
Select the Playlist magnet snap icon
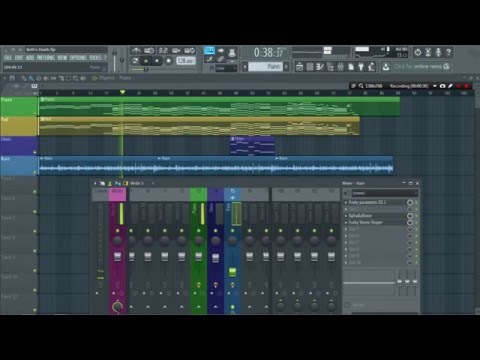pyautogui.click(x=12, y=78)
